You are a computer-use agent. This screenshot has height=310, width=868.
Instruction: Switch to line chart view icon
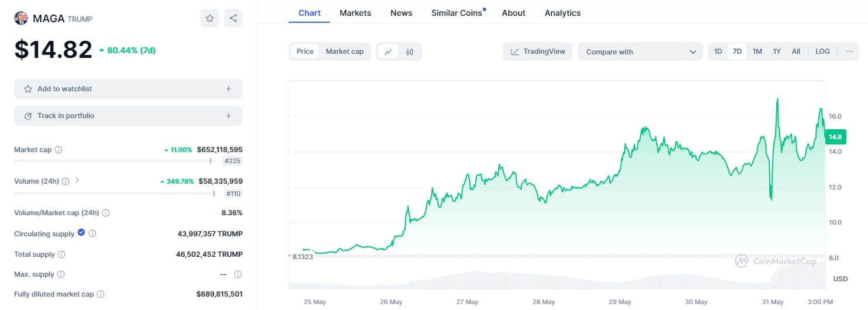click(x=388, y=51)
